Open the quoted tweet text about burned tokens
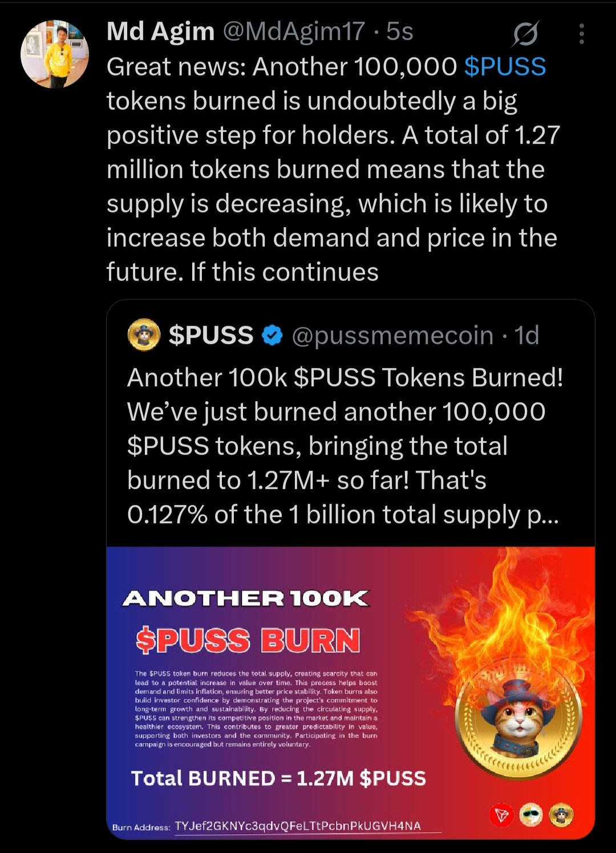This screenshot has height=853, width=616. tap(345, 446)
